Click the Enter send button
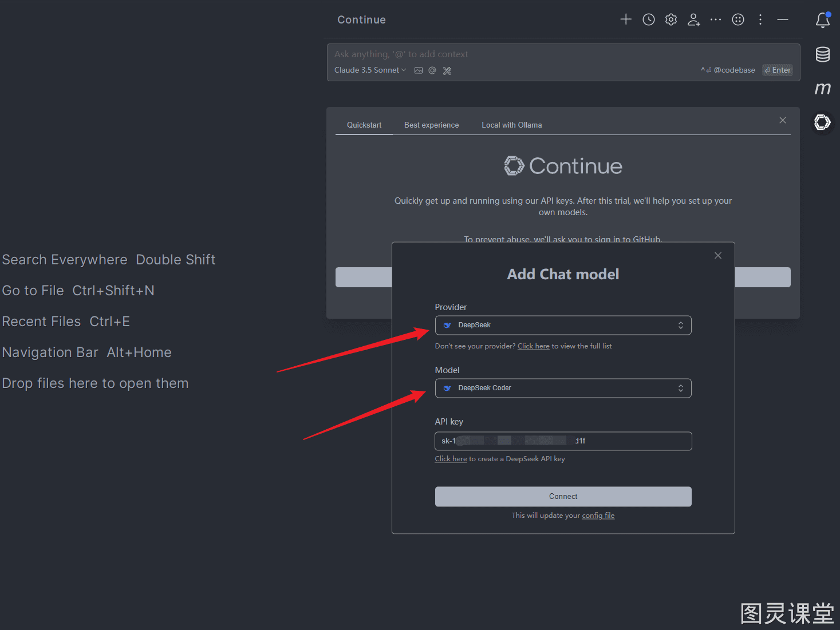Screen dimensions: 840x630 click(x=778, y=70)
